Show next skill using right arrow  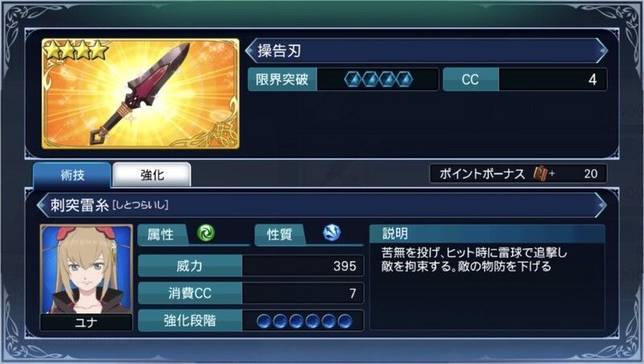(601, 205)
